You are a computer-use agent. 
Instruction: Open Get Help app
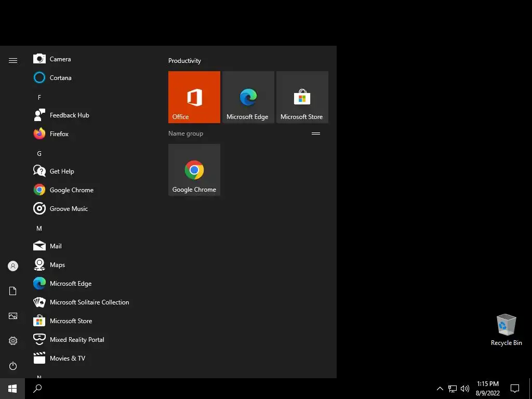[91, 171]
